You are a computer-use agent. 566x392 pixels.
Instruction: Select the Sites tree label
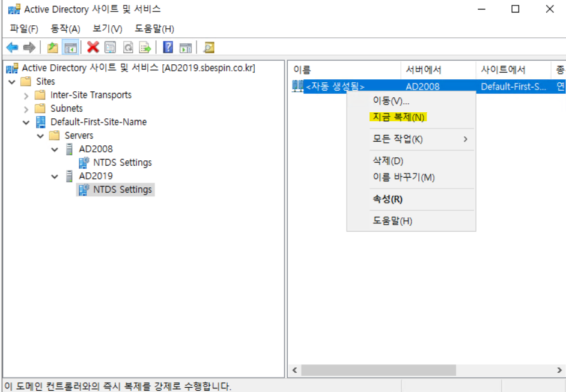[46, 82]
